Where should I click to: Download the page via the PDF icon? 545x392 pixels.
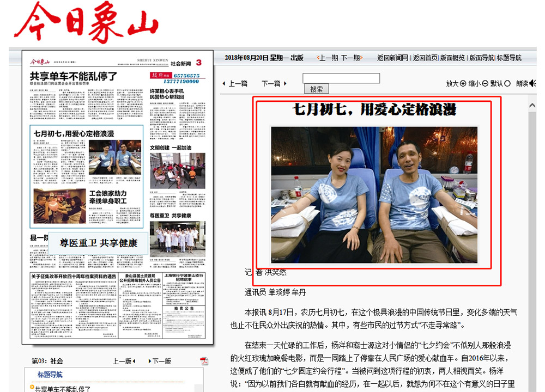coord(204,361)
